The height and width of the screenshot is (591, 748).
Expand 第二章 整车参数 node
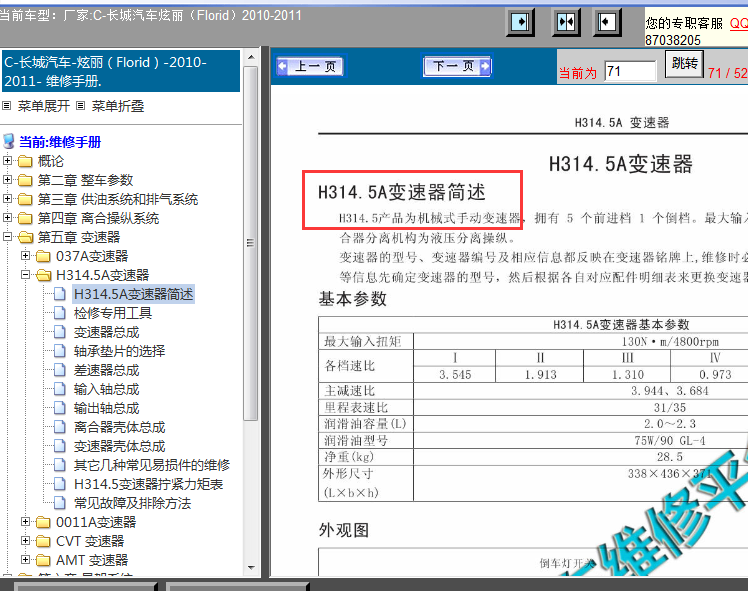pyautogui.click(x=7, y=180)
